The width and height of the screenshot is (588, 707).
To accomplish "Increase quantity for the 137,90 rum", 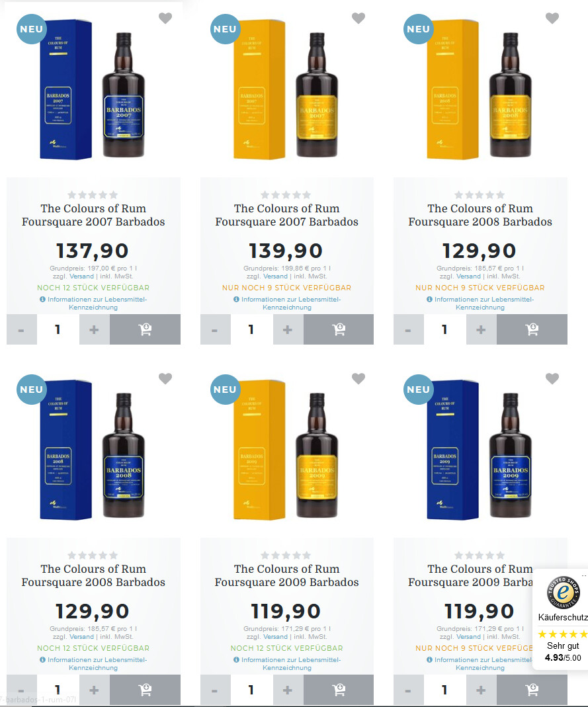I will 94,329.
